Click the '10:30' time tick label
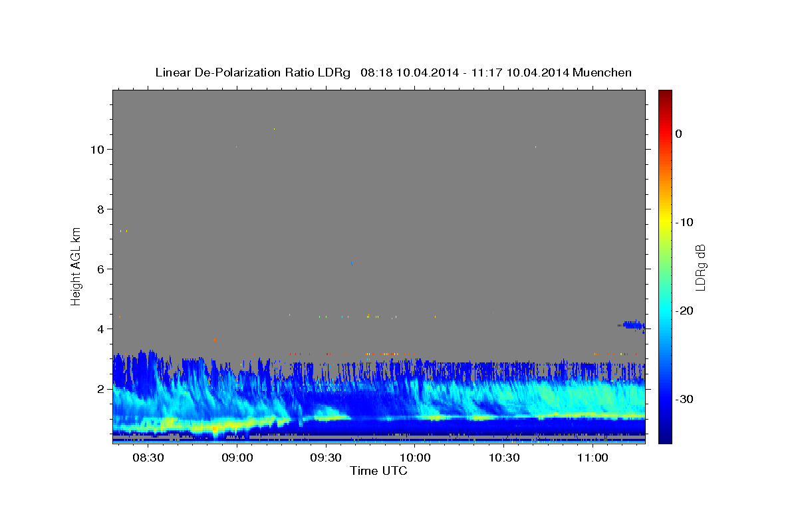 (x=504, y=458)
